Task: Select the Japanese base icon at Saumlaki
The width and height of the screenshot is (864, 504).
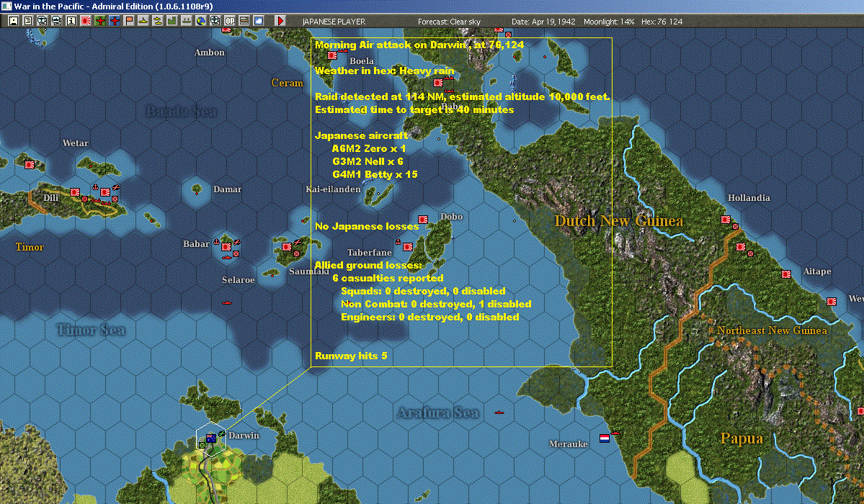Action: (x=287, y=246)
